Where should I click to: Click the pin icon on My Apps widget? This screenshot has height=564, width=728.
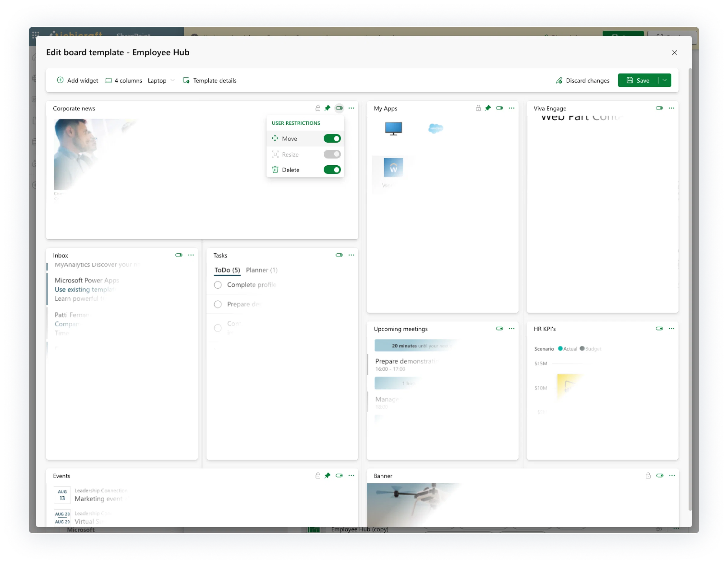(x=488, y=108)
